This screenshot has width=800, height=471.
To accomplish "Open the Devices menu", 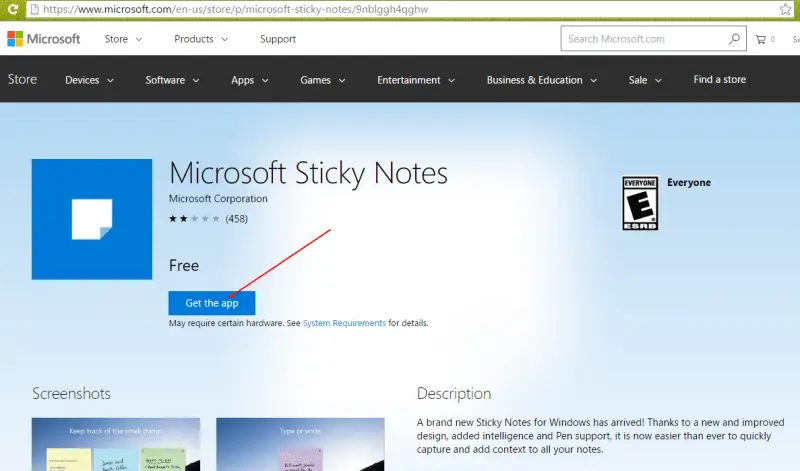I will tap(89, 80).
